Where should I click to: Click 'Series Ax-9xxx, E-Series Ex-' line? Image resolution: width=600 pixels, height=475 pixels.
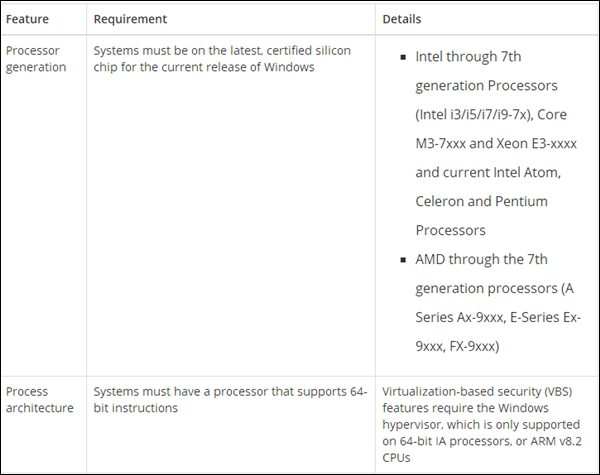point(498,317)
